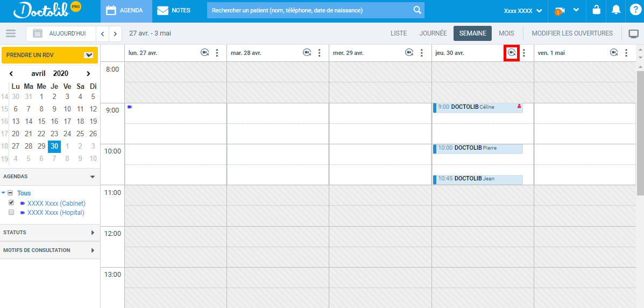The height and width of the screenshot is (308, 644).
Task: Click the search magnifier icon
Action: (x=417, y=10)
